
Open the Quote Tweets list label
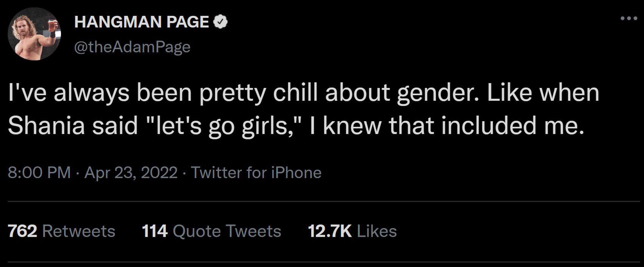[227, 231]
